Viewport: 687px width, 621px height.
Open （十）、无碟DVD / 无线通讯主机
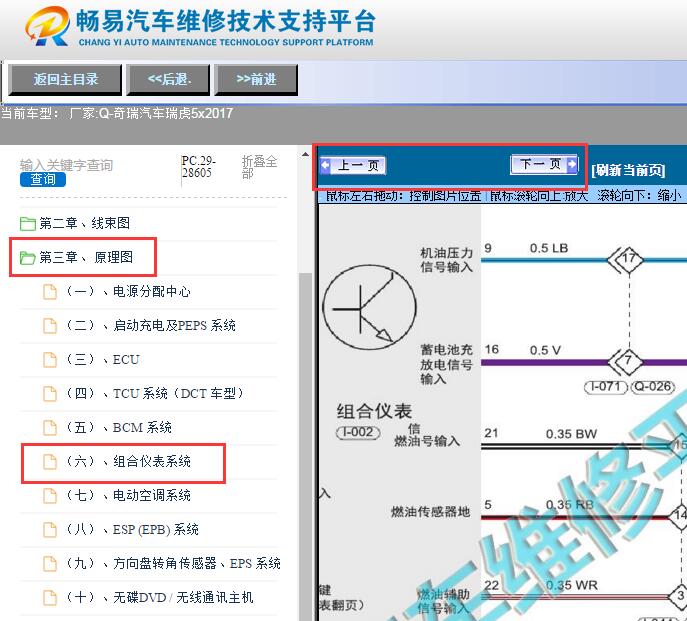click(x=159, y=597)
